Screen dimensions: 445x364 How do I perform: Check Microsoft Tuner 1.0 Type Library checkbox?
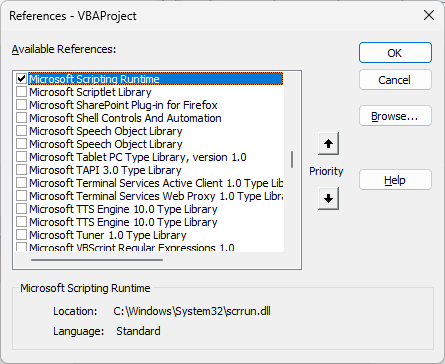[21, 235]
